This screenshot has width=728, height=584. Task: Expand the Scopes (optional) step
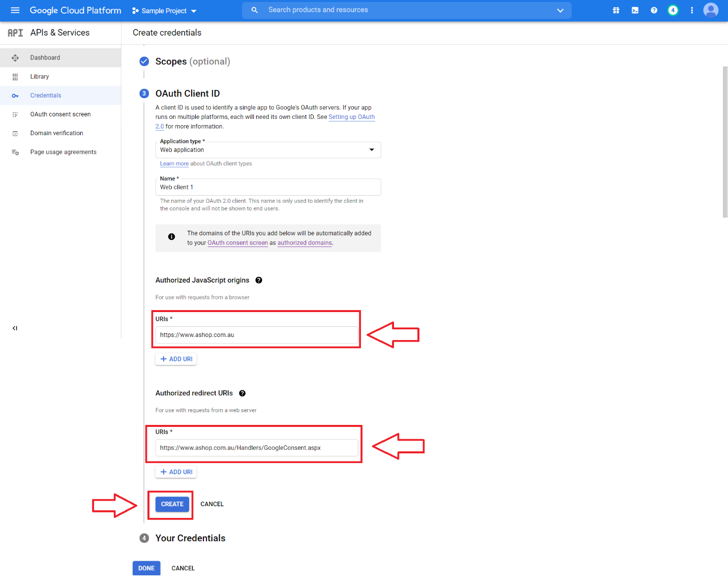193,62
